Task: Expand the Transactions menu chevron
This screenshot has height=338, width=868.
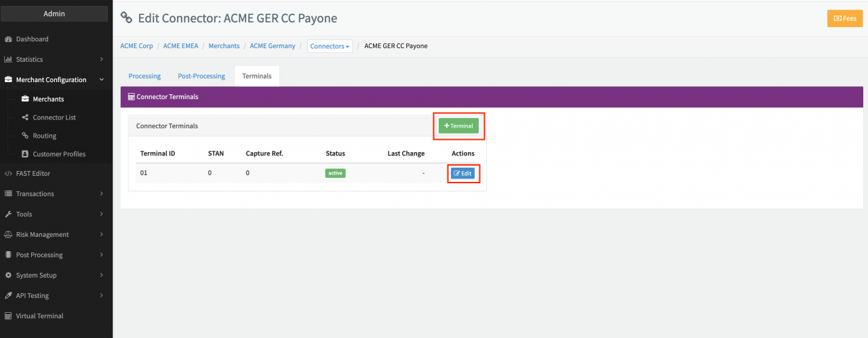Action: pyautogui.click(x=101, y=194)
